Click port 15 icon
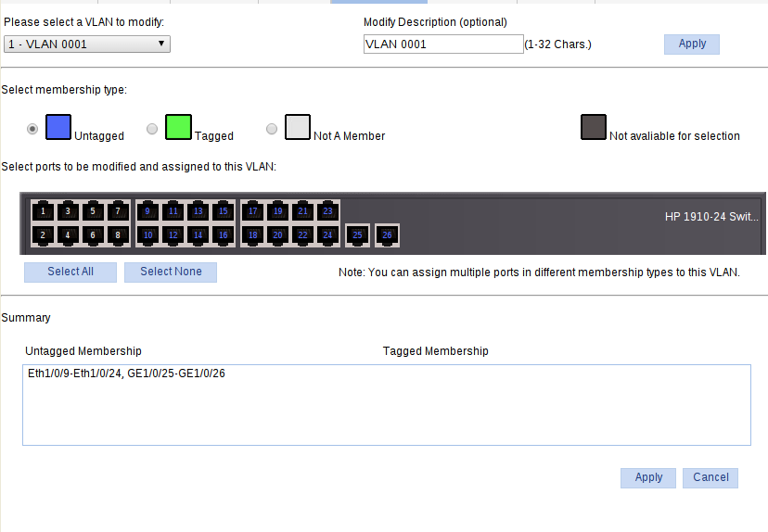This screenshot has width=768, height=532. 223,211
